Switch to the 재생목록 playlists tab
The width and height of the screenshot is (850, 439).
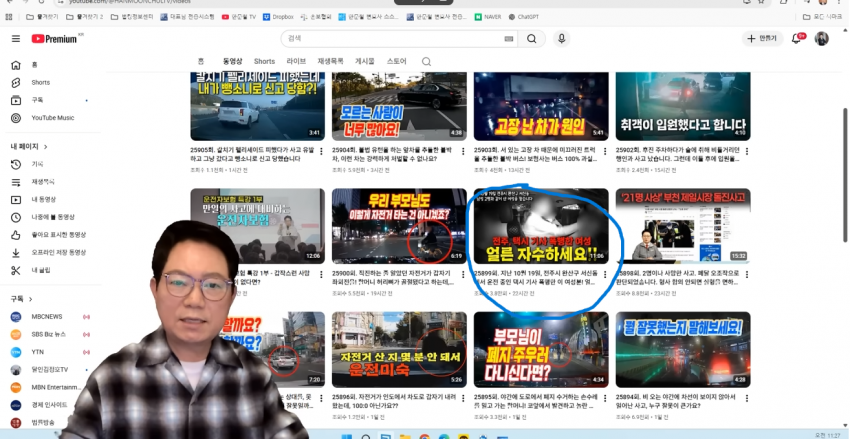(330, 61)
